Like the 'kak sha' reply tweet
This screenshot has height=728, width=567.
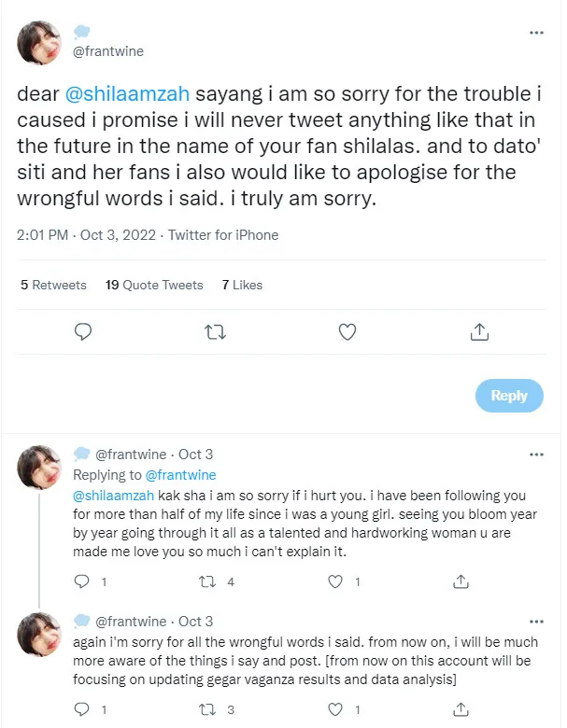tap(334, 581)
